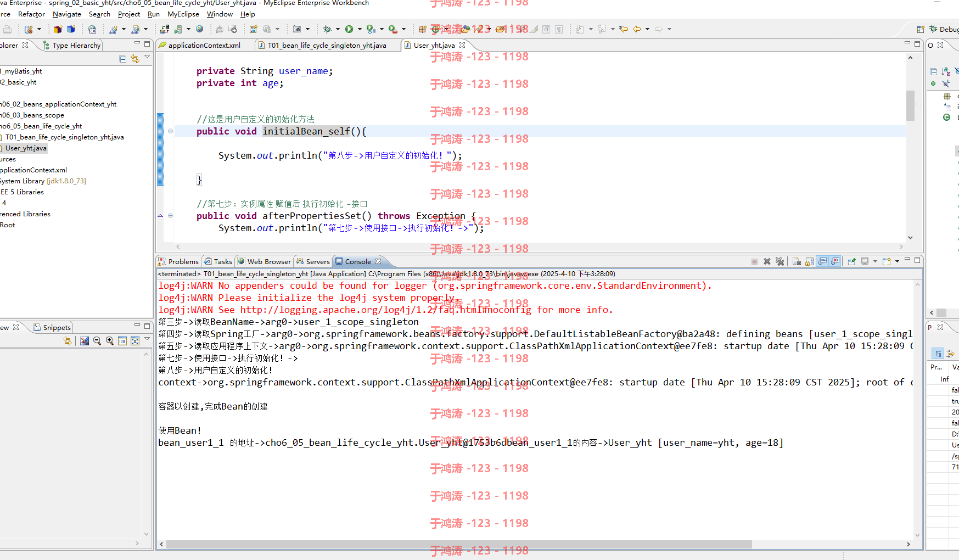Open Package Explorer view menu triangle

[x=147, y=57]
